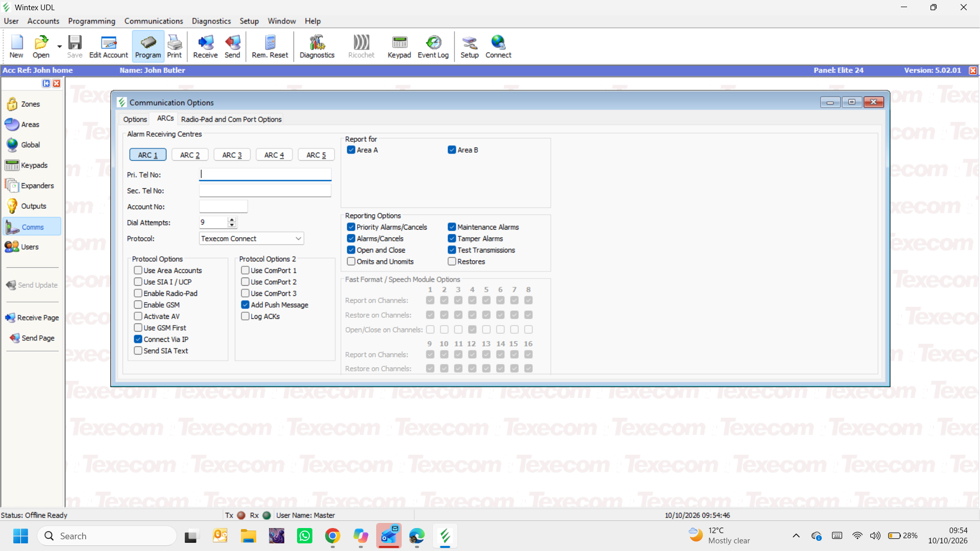Open the Event Log

click(433, 46)
